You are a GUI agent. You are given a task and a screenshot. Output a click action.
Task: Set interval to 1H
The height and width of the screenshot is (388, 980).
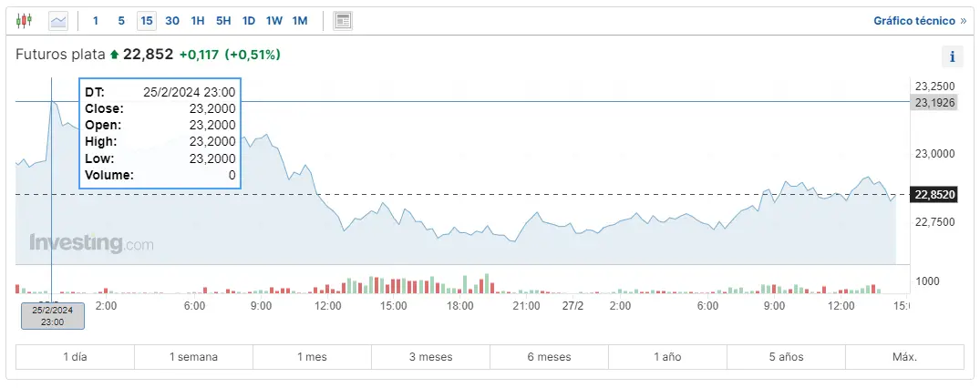click(198, 20)
